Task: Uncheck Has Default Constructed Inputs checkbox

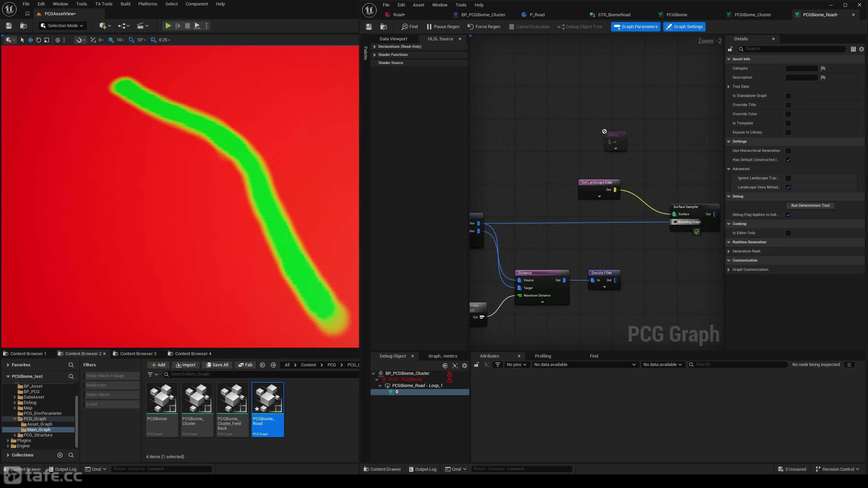Action: [x=788, y=160]
